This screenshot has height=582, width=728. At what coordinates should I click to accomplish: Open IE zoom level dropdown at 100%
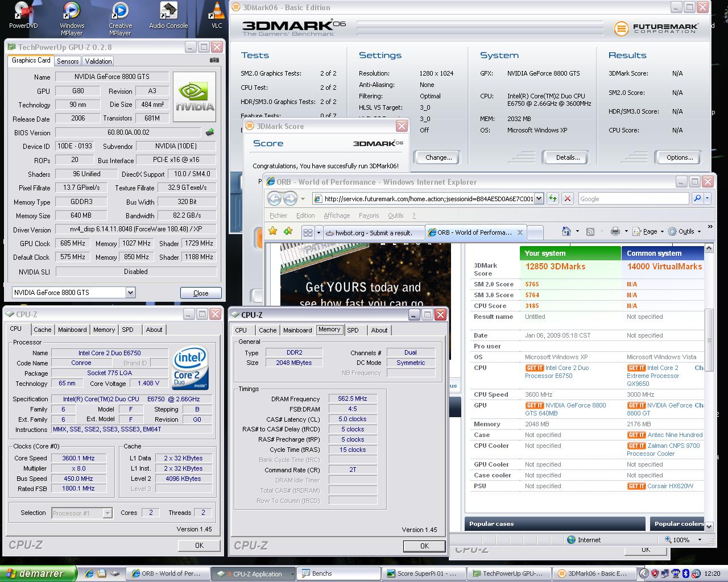(700, 539)
